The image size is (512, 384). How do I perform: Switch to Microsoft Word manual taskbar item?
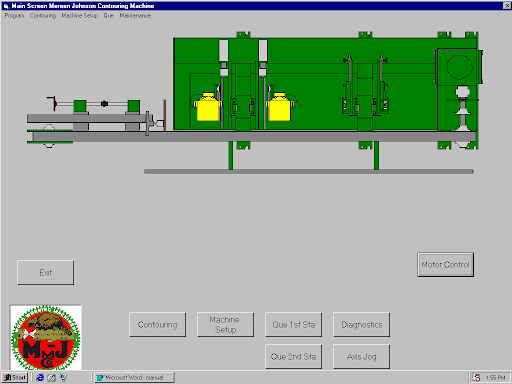(x=134, y=378)
